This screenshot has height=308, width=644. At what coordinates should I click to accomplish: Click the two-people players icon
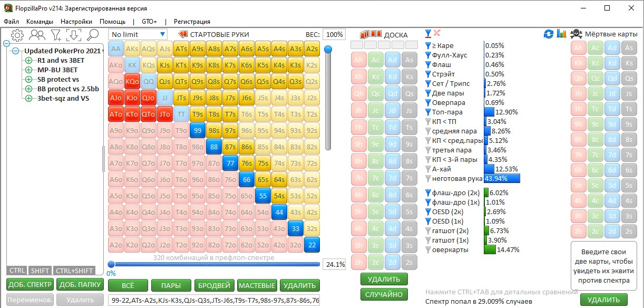37,35
